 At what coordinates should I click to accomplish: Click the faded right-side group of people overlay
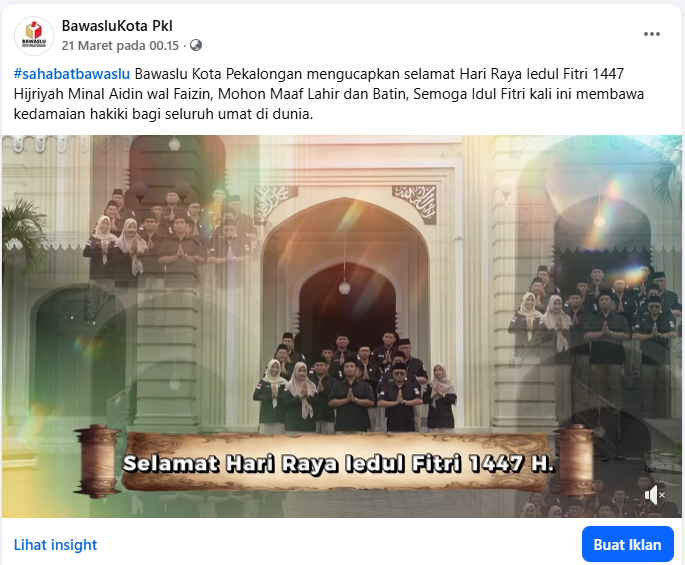(594, 312)
